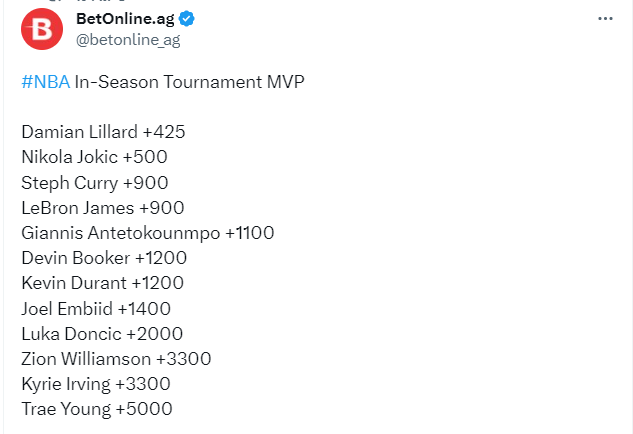Click the Kevin Durant +1200 line
The image size is (633, 434).
click(x=103, y=283)
